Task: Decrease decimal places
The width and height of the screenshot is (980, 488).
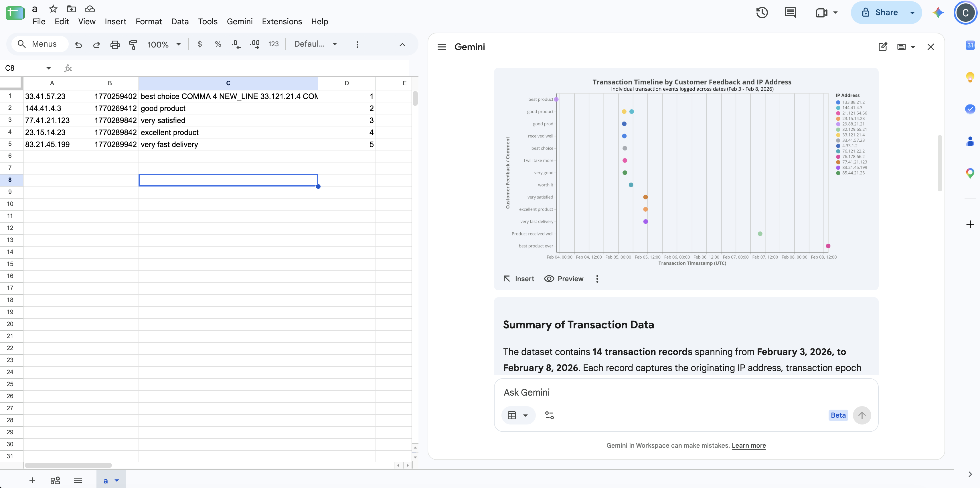Action: click(x=236, y=44)
